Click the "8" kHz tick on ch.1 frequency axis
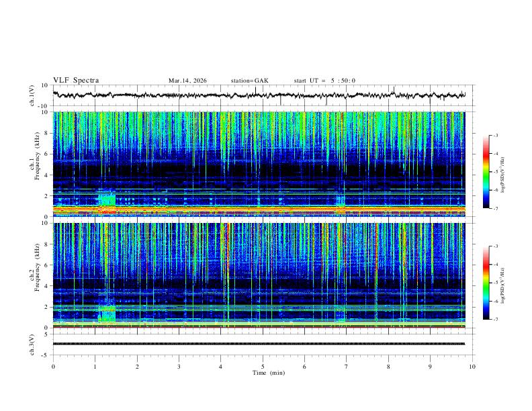Screen dimensions: 532x411 click(47, 133)
